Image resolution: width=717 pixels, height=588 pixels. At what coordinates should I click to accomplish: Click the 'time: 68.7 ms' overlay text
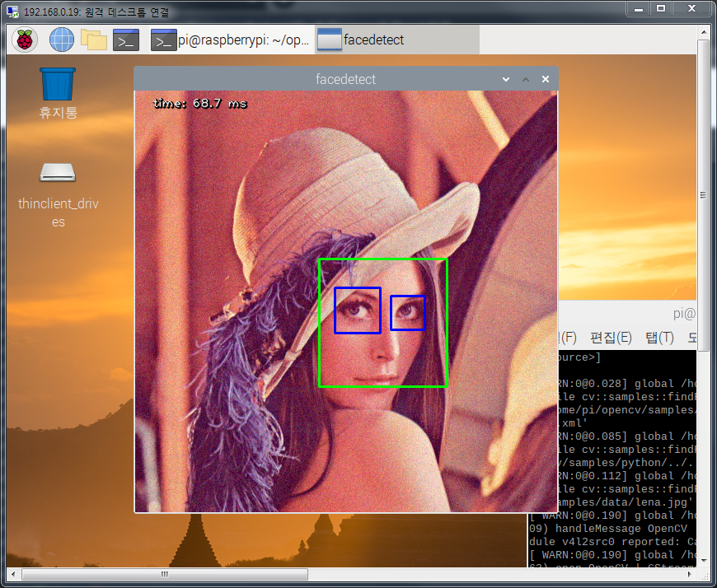point(200,103)
